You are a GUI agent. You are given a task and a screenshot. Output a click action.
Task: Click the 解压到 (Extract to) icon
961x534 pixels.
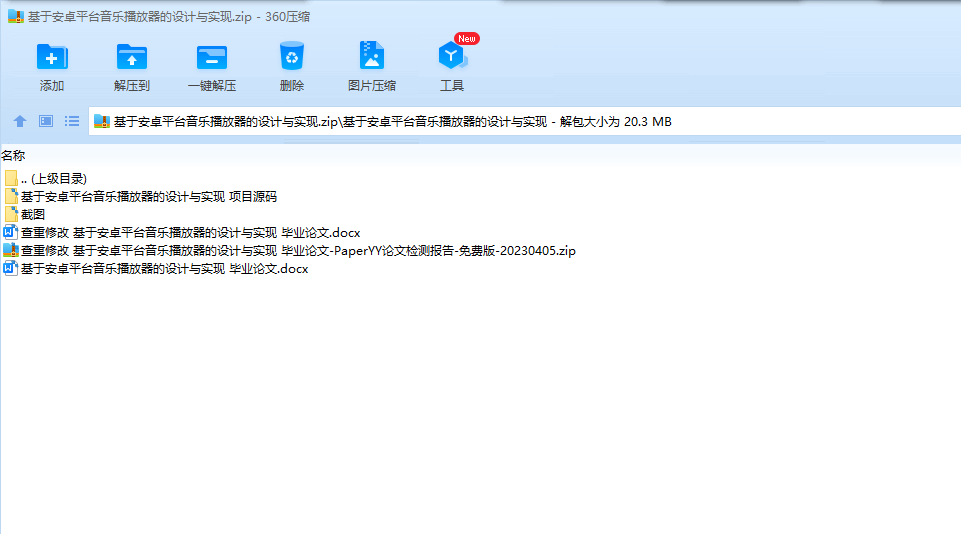[x=132, y=58]
